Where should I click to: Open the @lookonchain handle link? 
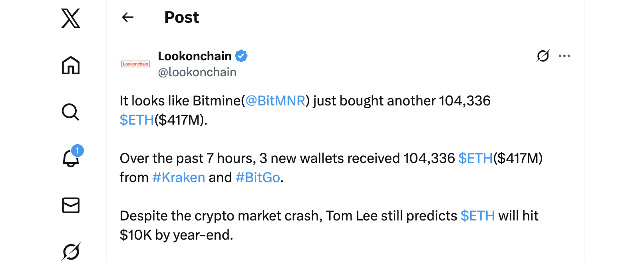click(x=197, y=72)
